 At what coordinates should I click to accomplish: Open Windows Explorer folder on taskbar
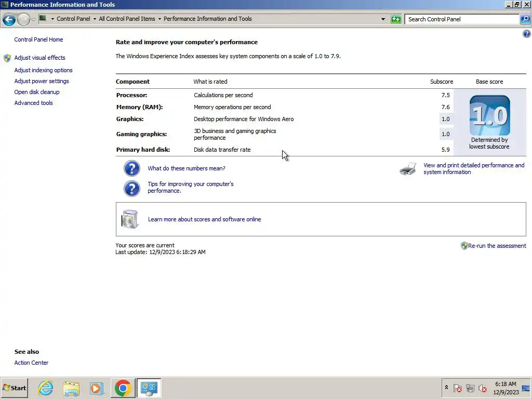click(x=71, y=388)
